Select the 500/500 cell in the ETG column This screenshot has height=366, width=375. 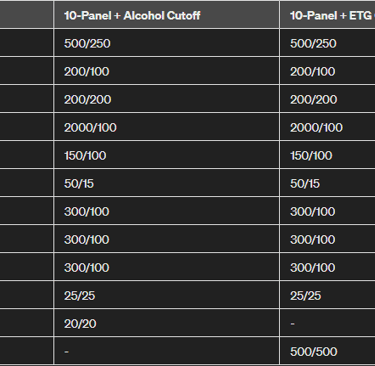tap(328, 351)
